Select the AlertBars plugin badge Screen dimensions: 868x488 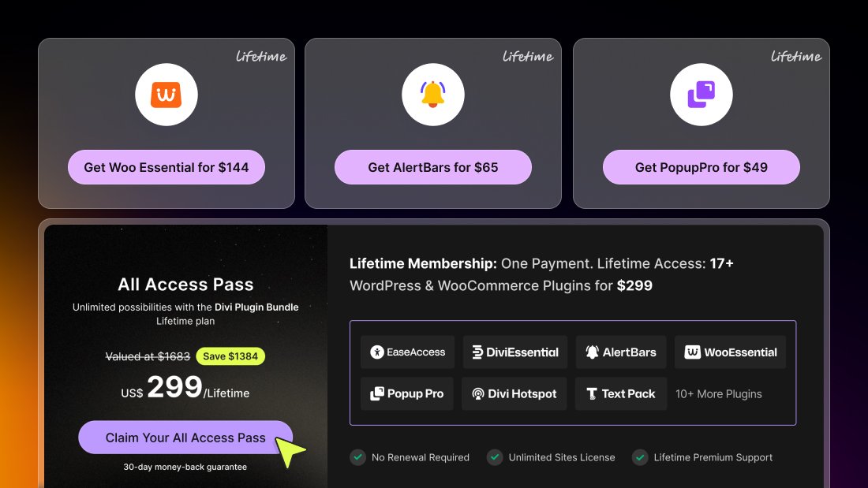[x=621, y=352]
